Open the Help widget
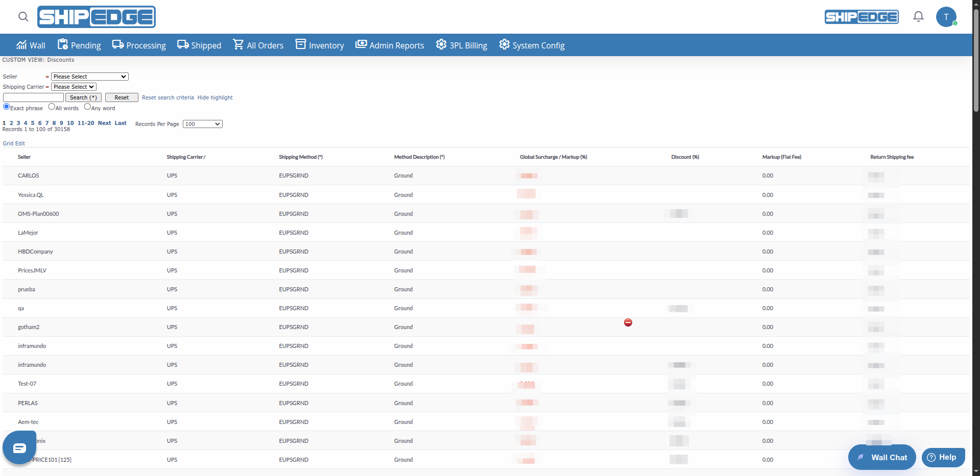The height and width of the screenshot is (476, 980). (x=943, y=457)
